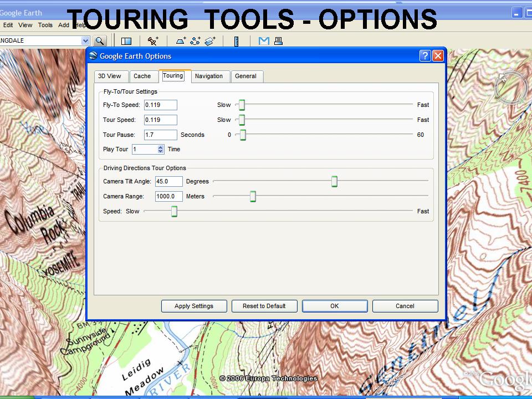The image size is (532, 399).
Task: Open the View menu
Action: (x=25, y=25)
